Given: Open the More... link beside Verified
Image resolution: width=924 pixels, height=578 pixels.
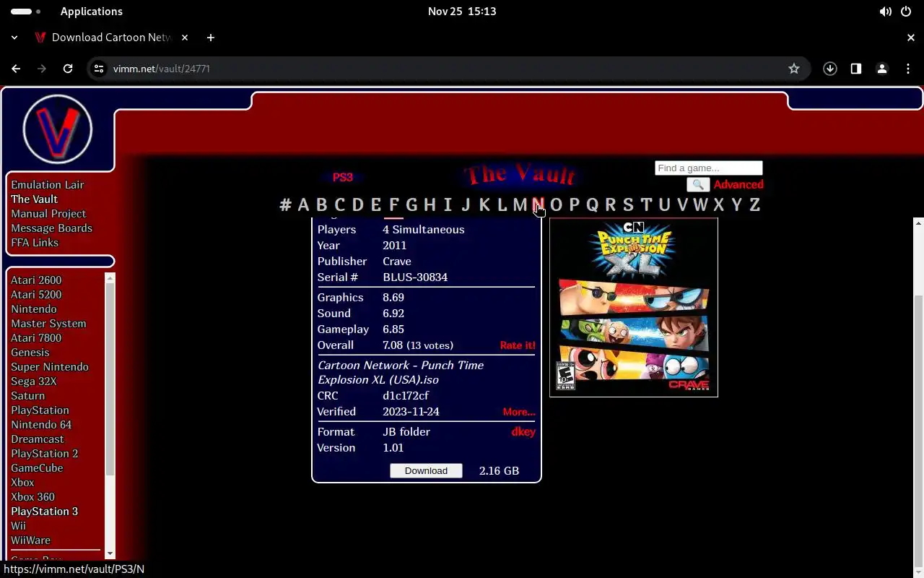Looking at the screenshot, I should 519,412.
